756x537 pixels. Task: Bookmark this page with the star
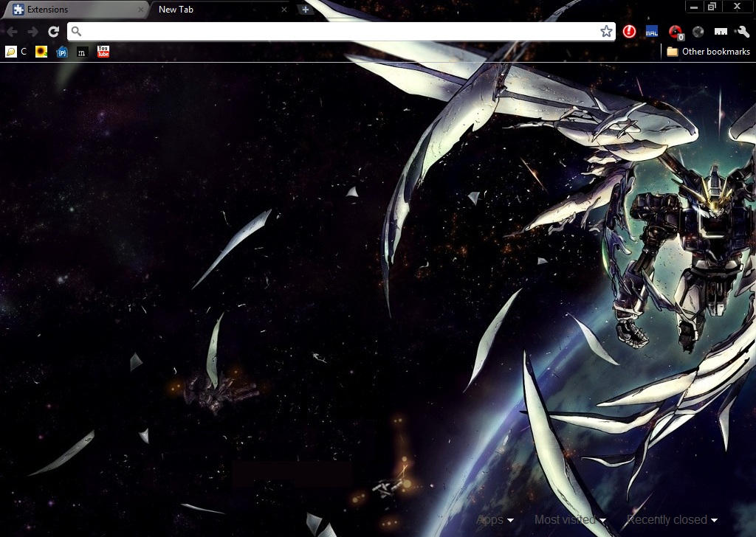click(x=606, y=31)
